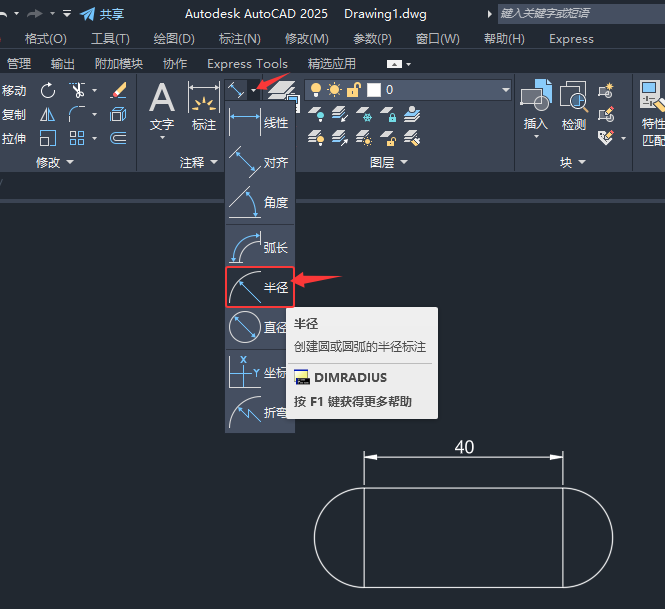Screen dimensions: 665x609
Task: Click the Erase tool icon
Action: point(118,90)
